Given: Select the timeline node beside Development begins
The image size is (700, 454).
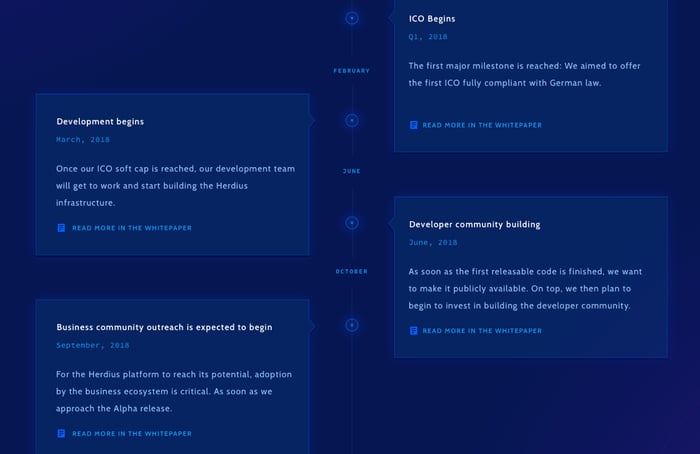Looking at the screenshot, I should coord(352,120).
